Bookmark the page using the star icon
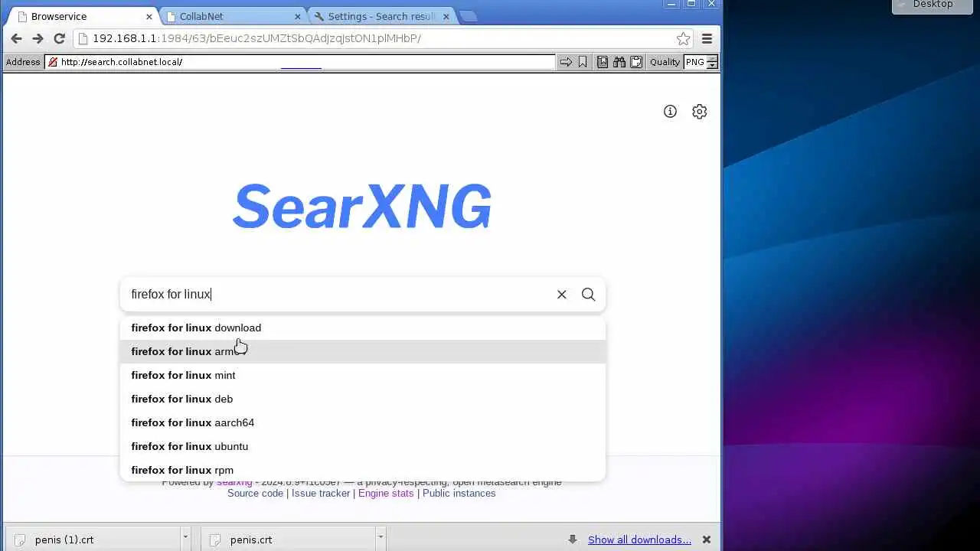Screen dimensions: 980x551 point(683,38)
